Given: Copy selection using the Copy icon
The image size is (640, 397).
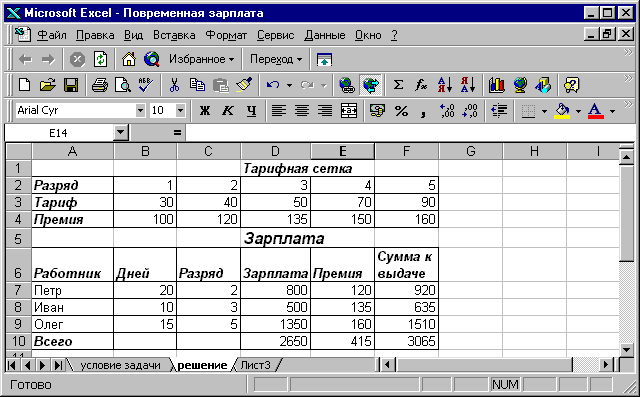Looking at the screenshot, I should [198, 85].
